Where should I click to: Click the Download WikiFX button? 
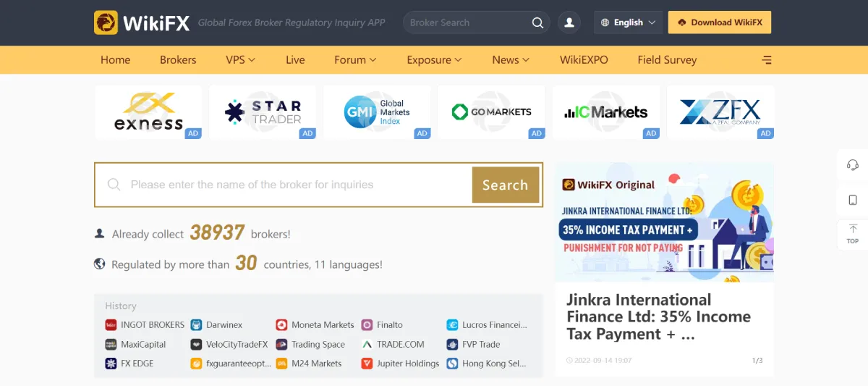720,22
